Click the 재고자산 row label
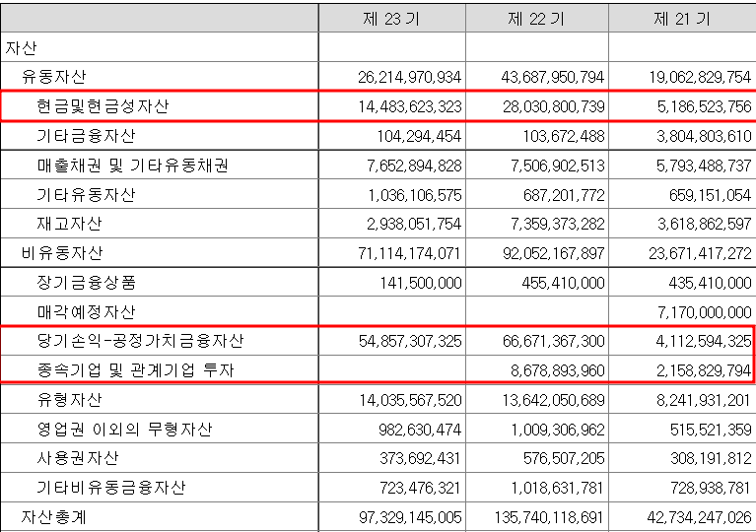 pyautogui.click(x=69, y=224)
